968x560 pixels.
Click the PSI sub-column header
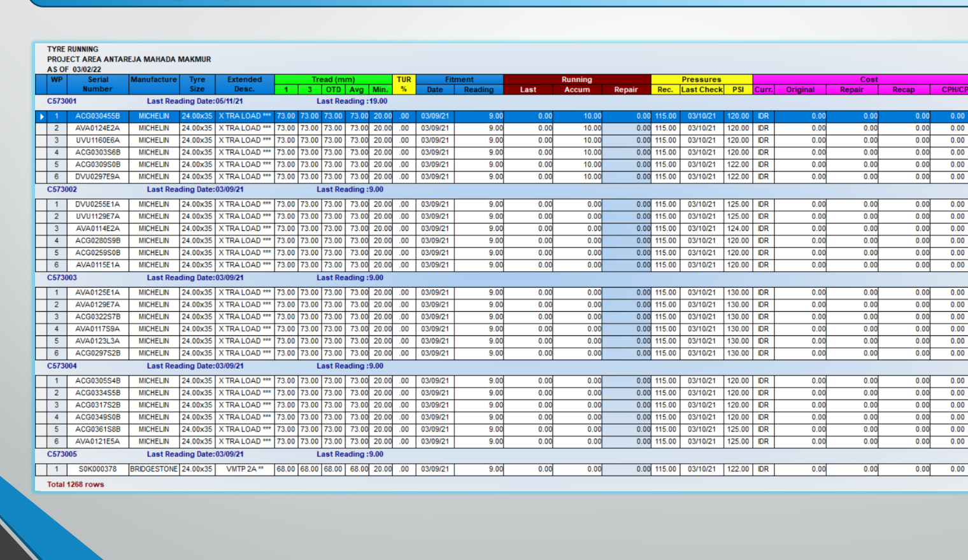[738, 90]
